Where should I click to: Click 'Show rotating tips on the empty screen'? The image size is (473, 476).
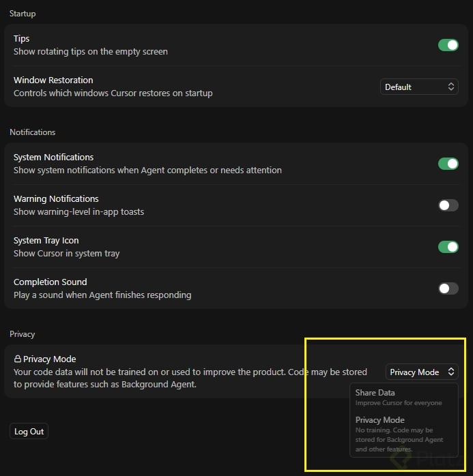(x=91, y=52)
